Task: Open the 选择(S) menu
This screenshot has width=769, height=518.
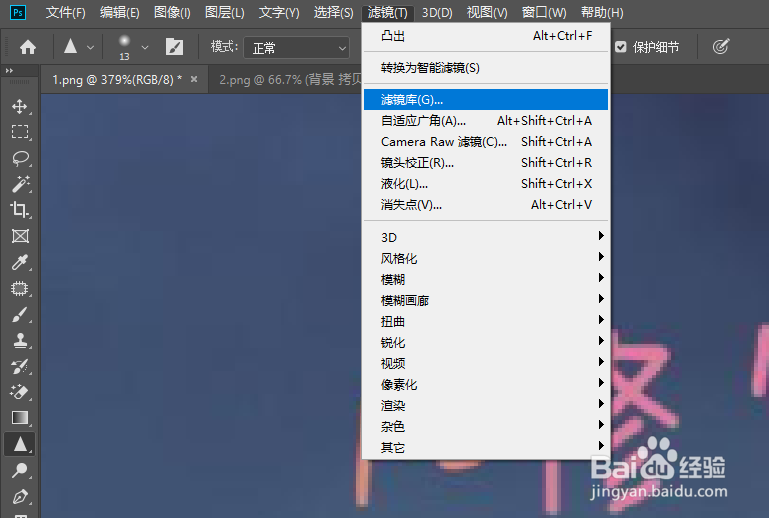Action: (333, 12)
